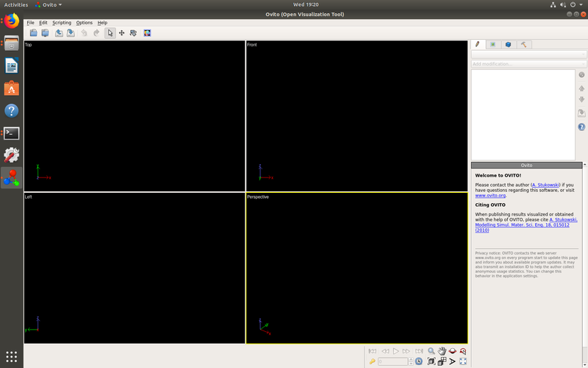
Task: Open the Ovito app menu in the top bar
Action: click(49, 5)
